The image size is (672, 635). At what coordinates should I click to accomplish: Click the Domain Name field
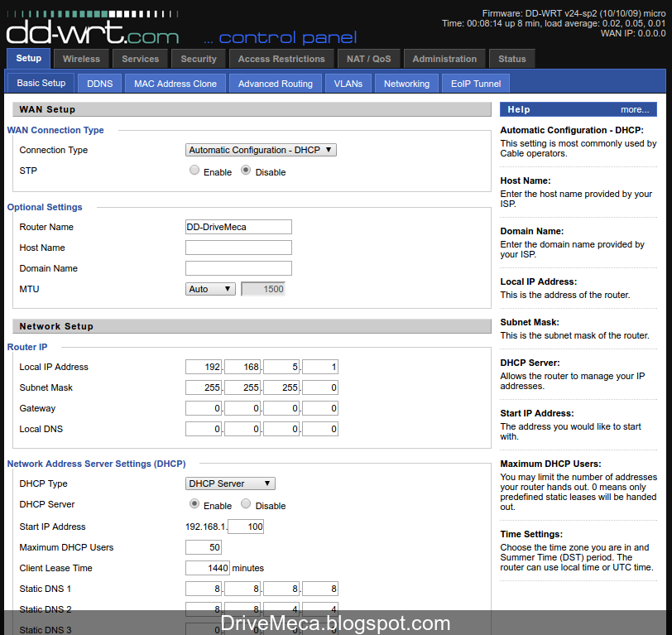tap(238, 268)
